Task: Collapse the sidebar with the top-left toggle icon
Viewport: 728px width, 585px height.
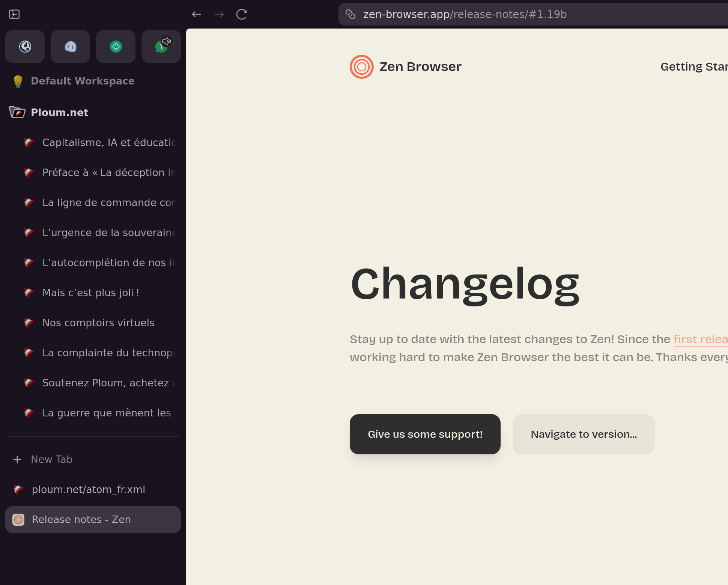Action: (x=14, y=14)
